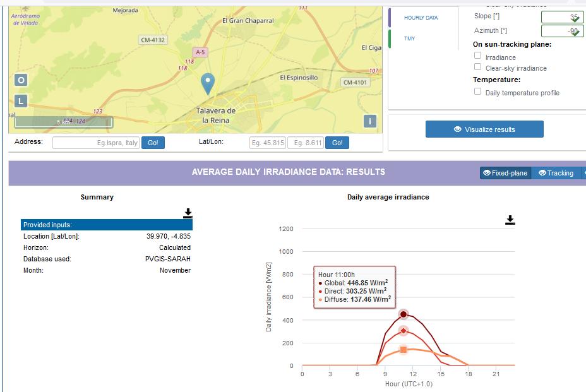Open the HOURLY DATA tab
The image size is (586, 392).
(421, 18)
